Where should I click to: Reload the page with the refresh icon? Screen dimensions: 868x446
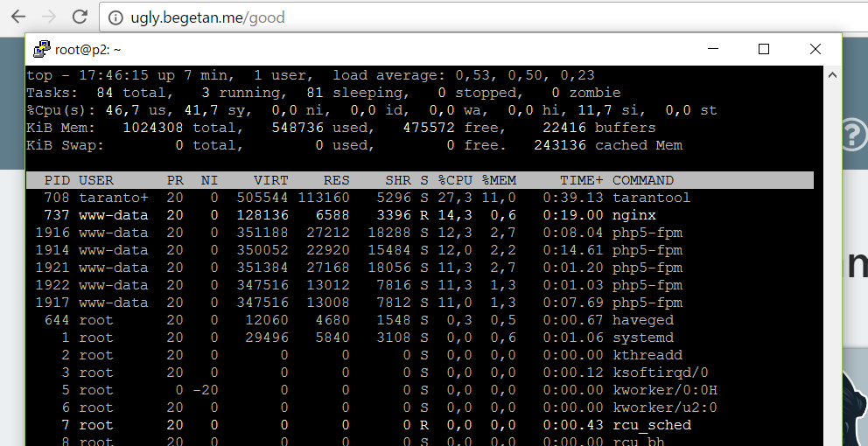80,17
